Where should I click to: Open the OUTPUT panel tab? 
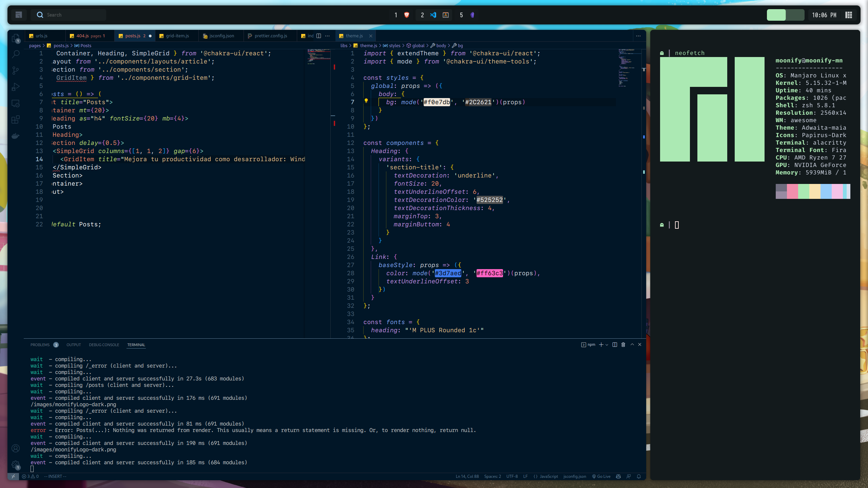tap(74, 345)
